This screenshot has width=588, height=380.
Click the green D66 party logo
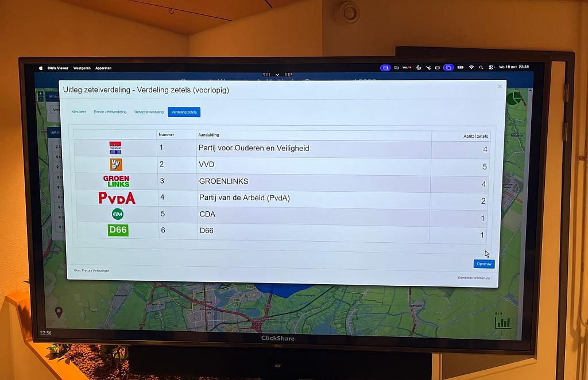click(x=118, y=230)
